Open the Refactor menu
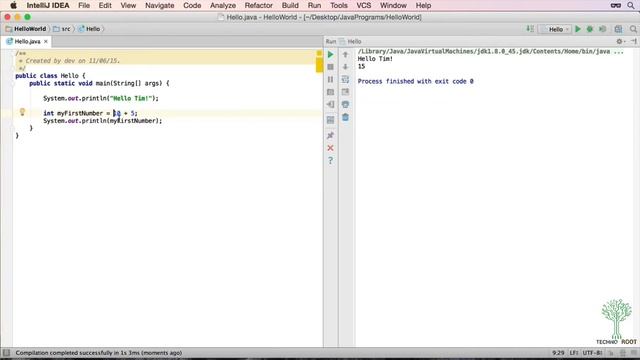Image resolution: width=640 pixels, height=360 pixels. tap(259, 5)
